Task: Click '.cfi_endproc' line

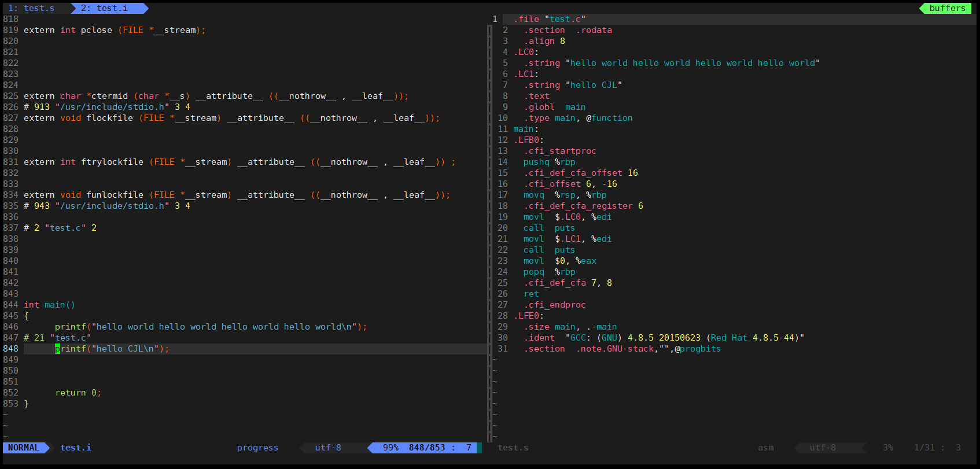Action: click(555, 305)
